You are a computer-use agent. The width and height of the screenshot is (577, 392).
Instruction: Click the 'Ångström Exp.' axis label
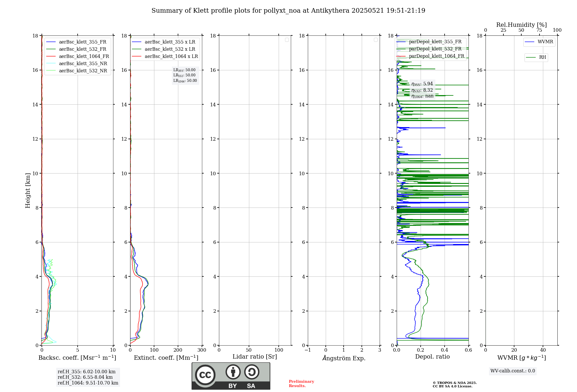pos(344,358)
